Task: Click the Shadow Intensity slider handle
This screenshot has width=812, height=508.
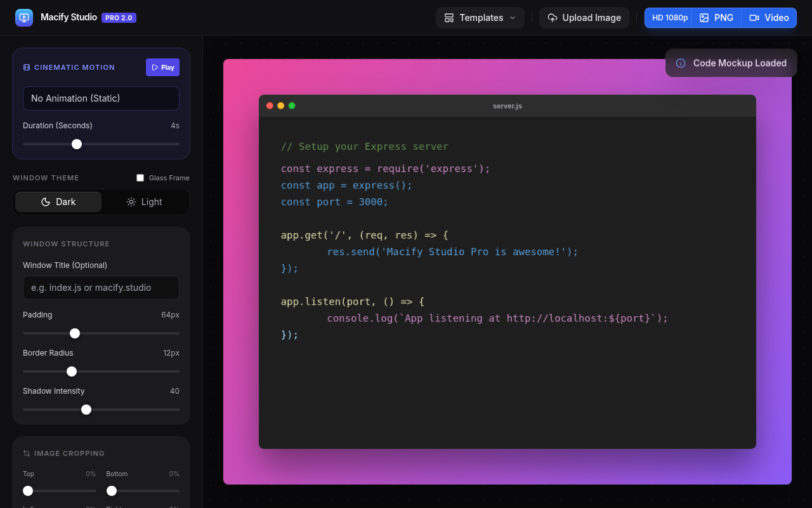Action: (x=86, y=410)
